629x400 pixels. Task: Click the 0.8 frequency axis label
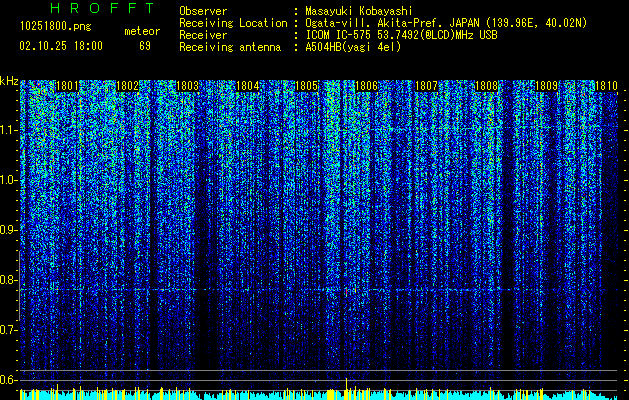coord(8,280)
